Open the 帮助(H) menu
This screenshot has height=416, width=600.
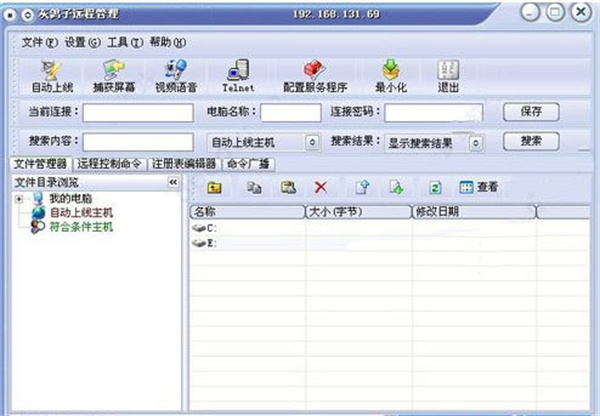168,42
